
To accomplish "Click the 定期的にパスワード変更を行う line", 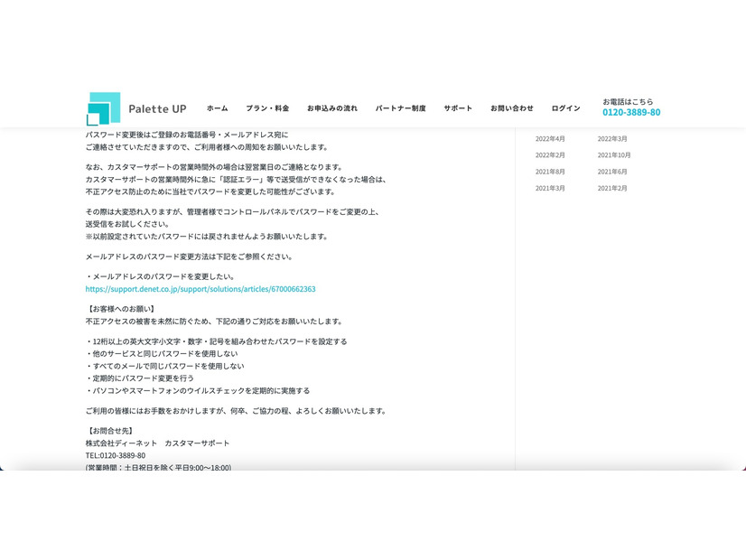I will 140,378.
